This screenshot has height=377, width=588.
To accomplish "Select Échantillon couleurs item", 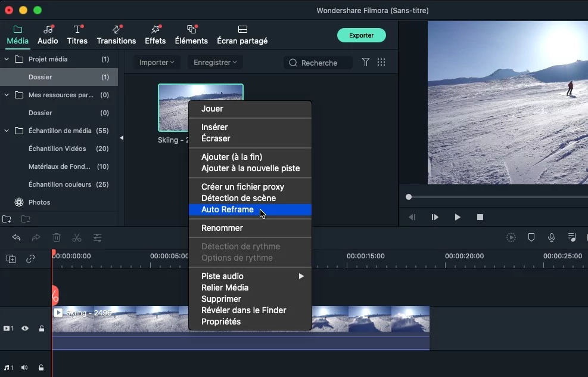I will coord(59,184).
